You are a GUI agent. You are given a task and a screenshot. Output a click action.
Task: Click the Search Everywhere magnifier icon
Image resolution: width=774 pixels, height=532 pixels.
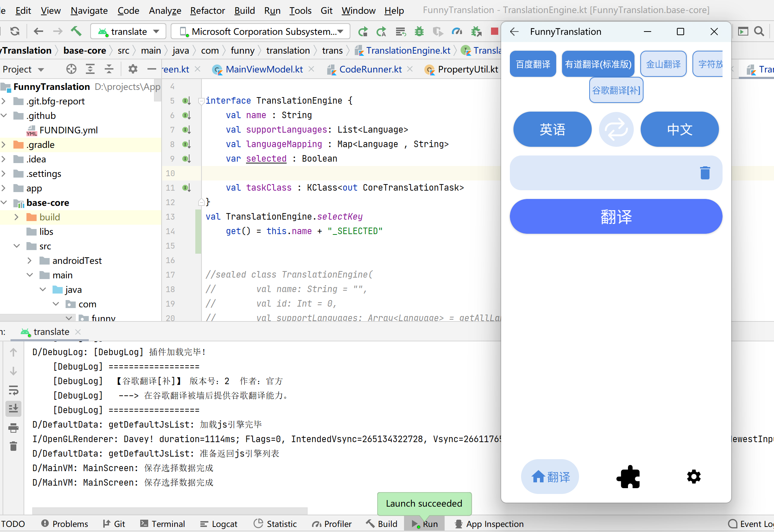(x=759, y=32)
